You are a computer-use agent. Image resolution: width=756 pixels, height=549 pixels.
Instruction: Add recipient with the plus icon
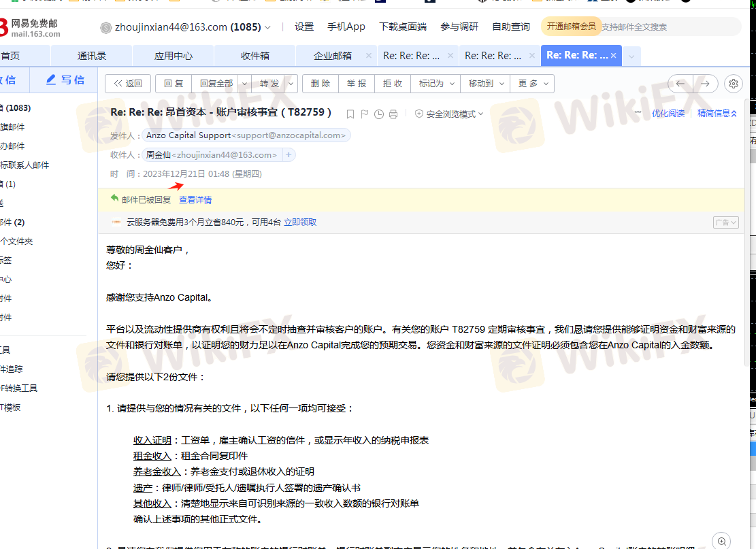(289, 154)
